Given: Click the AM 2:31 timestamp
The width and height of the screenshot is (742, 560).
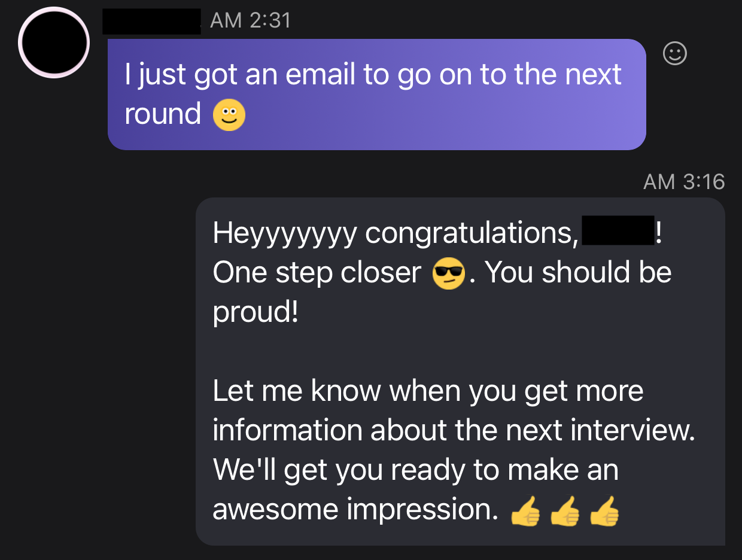Looking at the screenshot, I should (251, 21).
